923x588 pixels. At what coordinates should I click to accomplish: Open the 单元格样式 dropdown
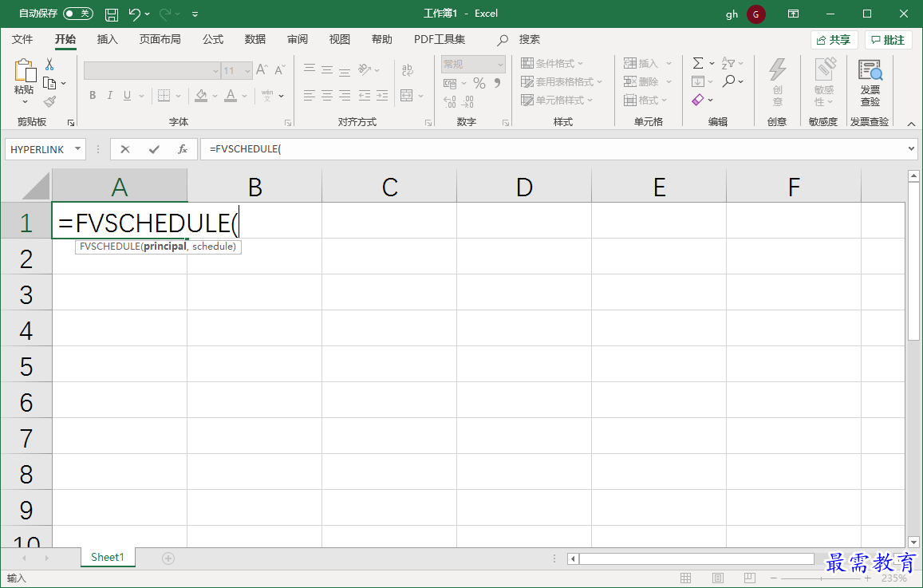point(557,100)
